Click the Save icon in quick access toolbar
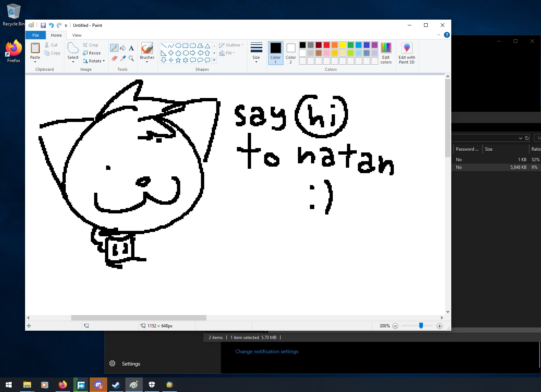The width and height of the screenshot is (541, 392). click(43, 25)
